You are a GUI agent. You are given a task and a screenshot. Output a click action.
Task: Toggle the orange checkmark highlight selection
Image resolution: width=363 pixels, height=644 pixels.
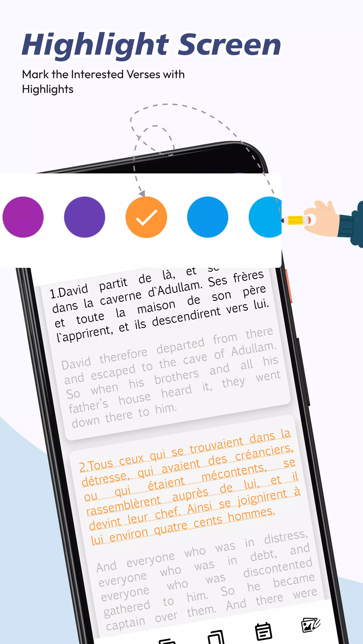pyautogui.click(x=146, y=217)
